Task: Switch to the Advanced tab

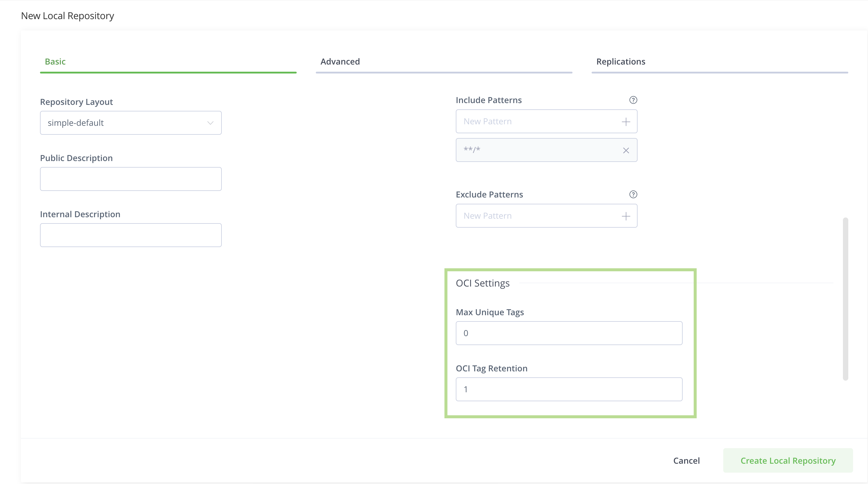Action: [x=340, y=62]
